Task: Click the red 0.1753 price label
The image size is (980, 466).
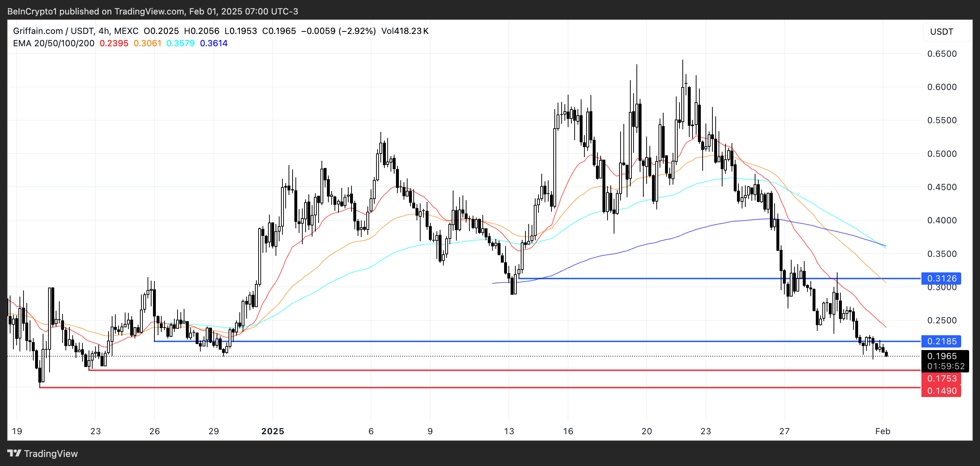Action: coord(941,378)
